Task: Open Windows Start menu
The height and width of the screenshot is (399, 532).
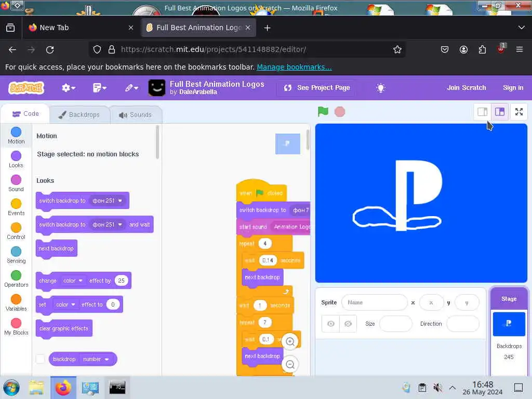Action: click(11, 388)
